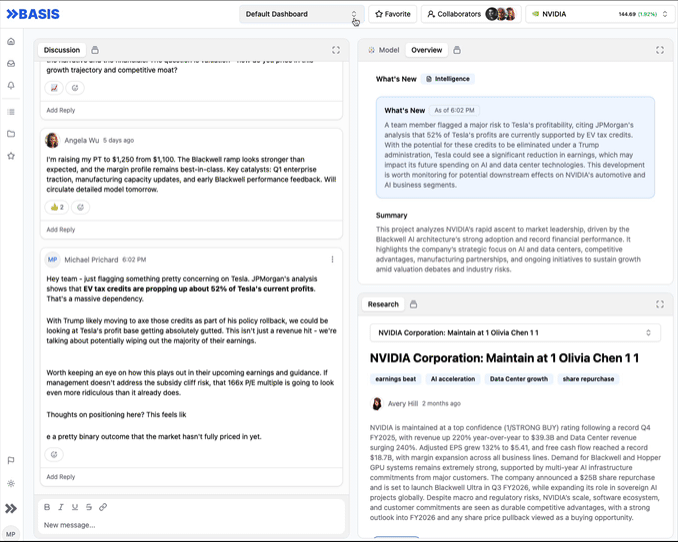Click the BASIS logo
This screenshot has height=542, width=678.
coord(33,14)
